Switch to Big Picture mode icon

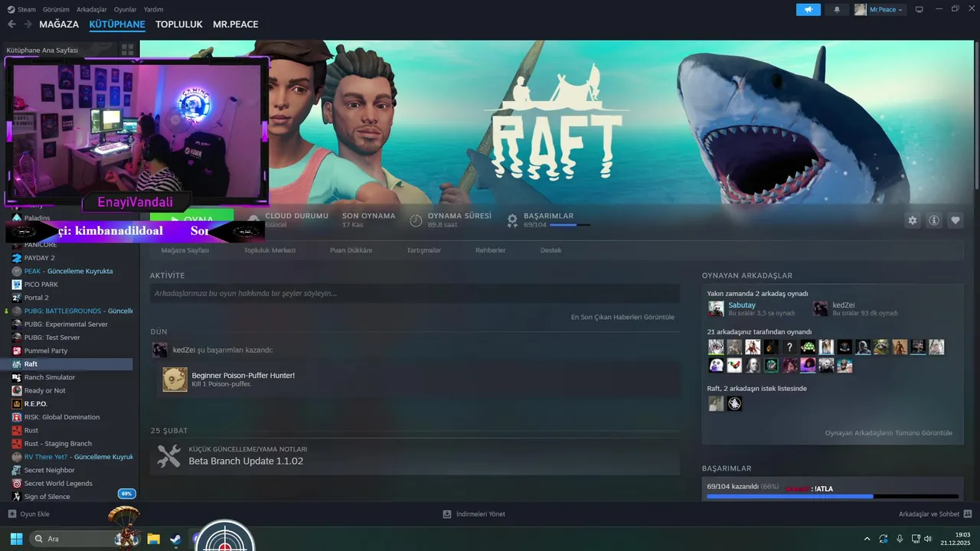coord(920,10)
